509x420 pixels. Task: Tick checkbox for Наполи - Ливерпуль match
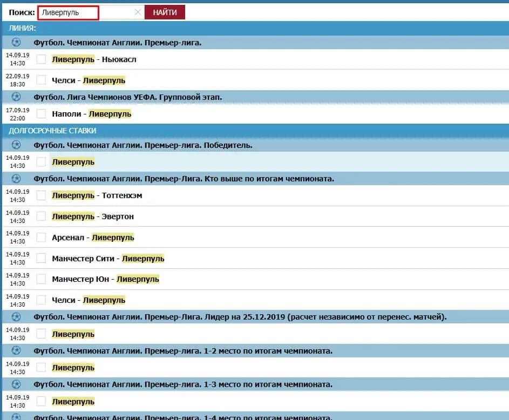point(41,113)
